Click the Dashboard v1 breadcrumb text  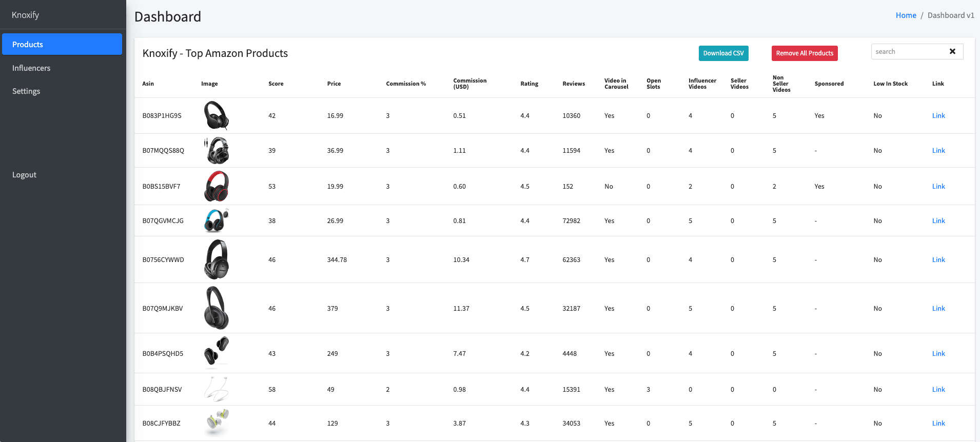coord(951,15)
